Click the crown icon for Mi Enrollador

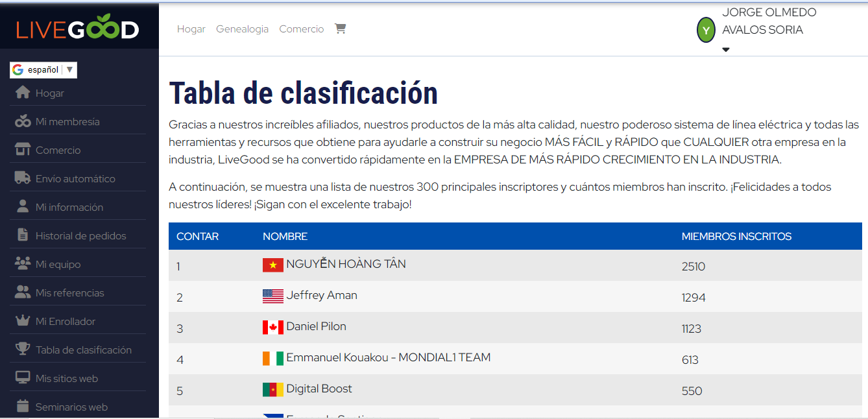pos(23,321)
